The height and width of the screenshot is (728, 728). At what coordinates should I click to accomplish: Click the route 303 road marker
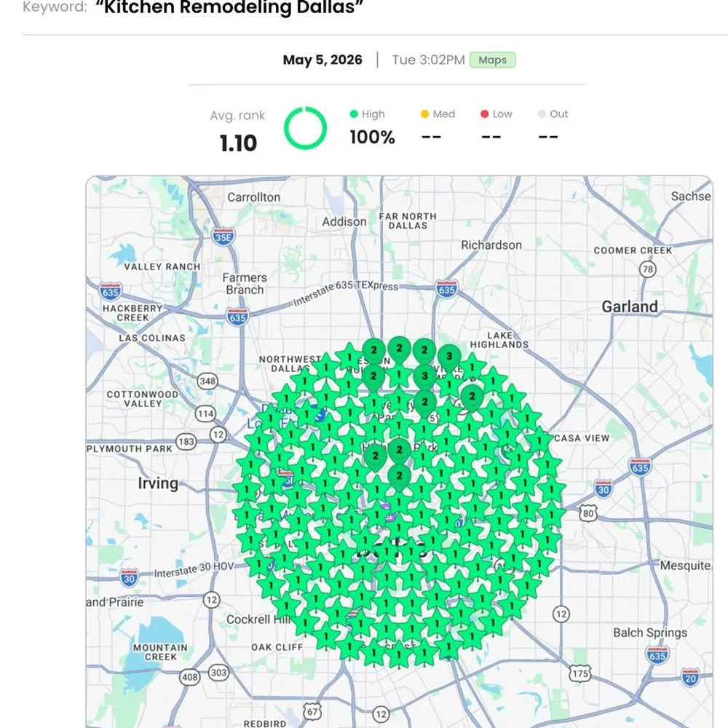[x=218, y=672]
